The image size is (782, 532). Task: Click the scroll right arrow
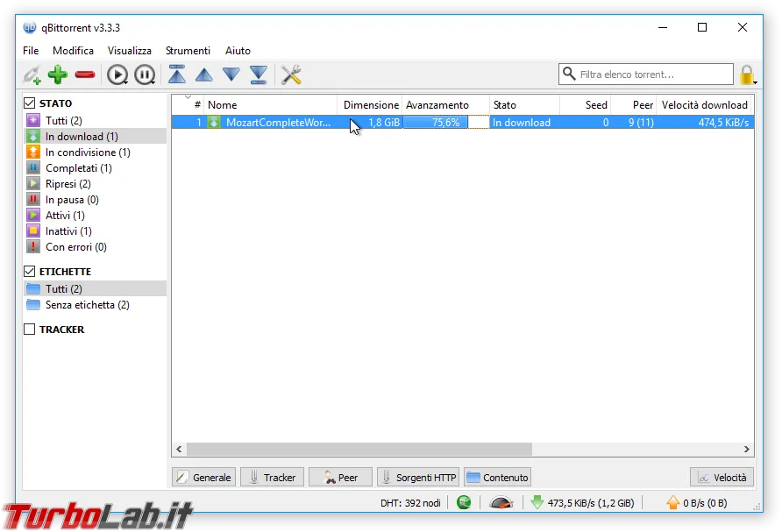[747, 449]
